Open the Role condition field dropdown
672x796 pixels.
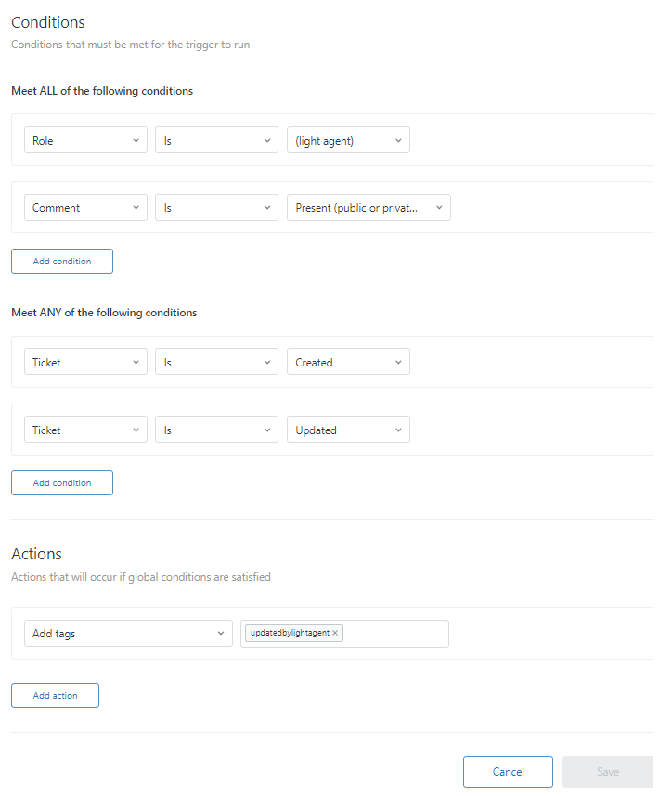[x=85, y=140]
